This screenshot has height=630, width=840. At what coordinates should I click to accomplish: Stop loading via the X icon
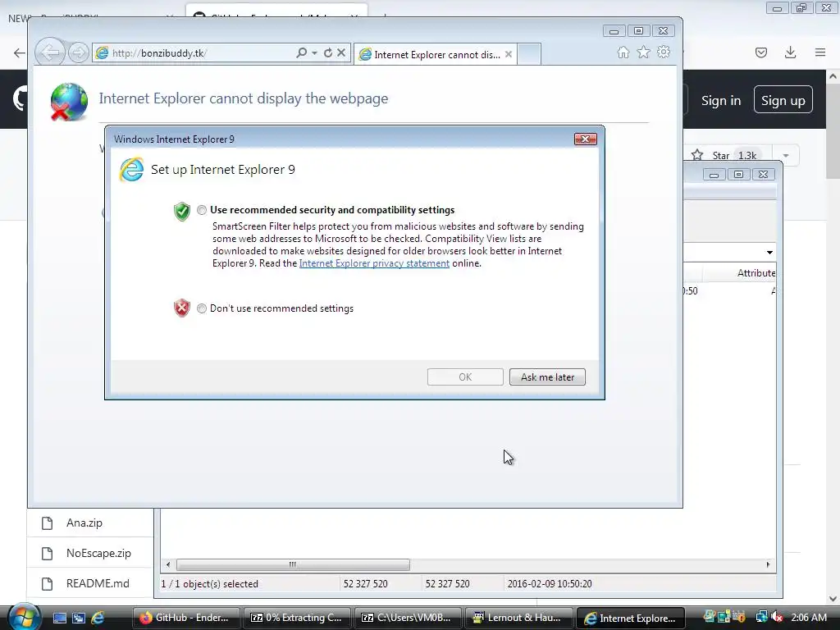pyautogui.click(x=341, y=52)
